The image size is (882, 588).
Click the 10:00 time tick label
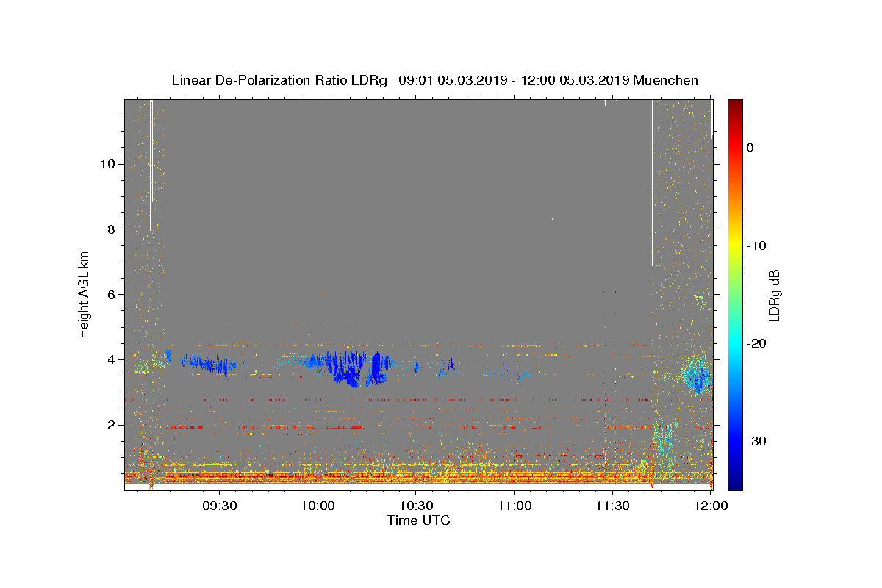[x=318, y=506]
